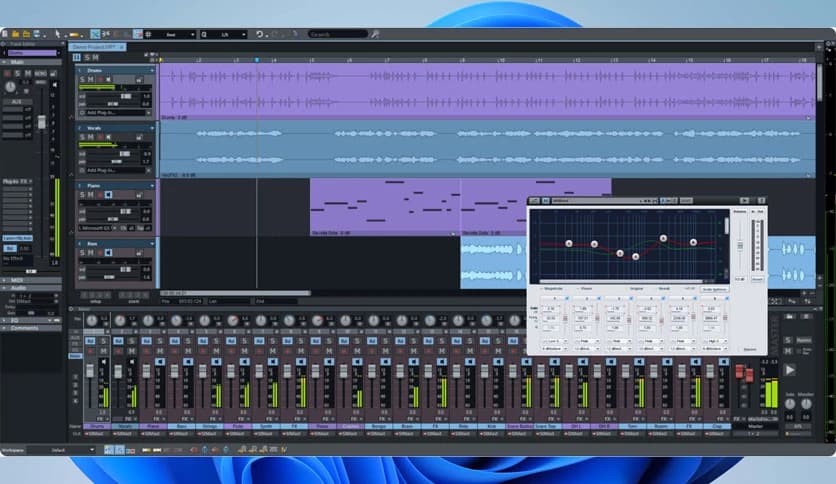The image size is (836, 484).
Task: Click the lock icon on the Vocals track
Action: [139, 137]
